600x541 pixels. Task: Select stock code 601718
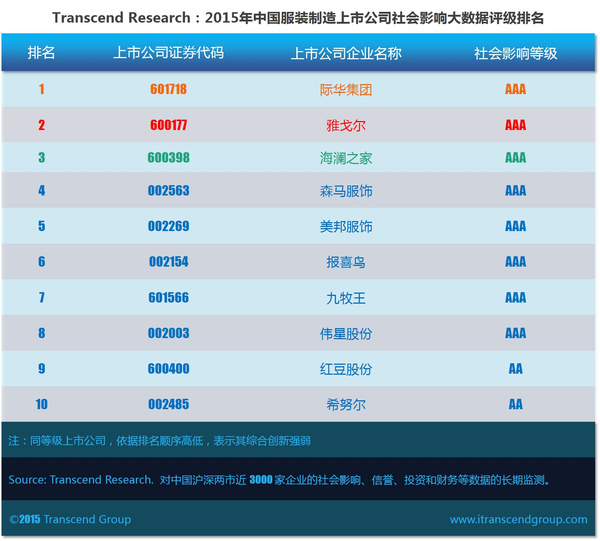(x=168, y=89)
